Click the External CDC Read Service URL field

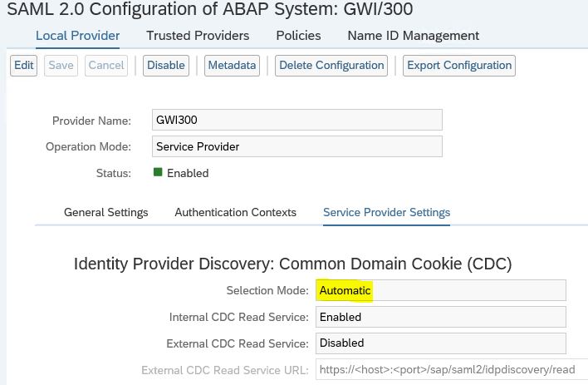[x=452, y=369]
